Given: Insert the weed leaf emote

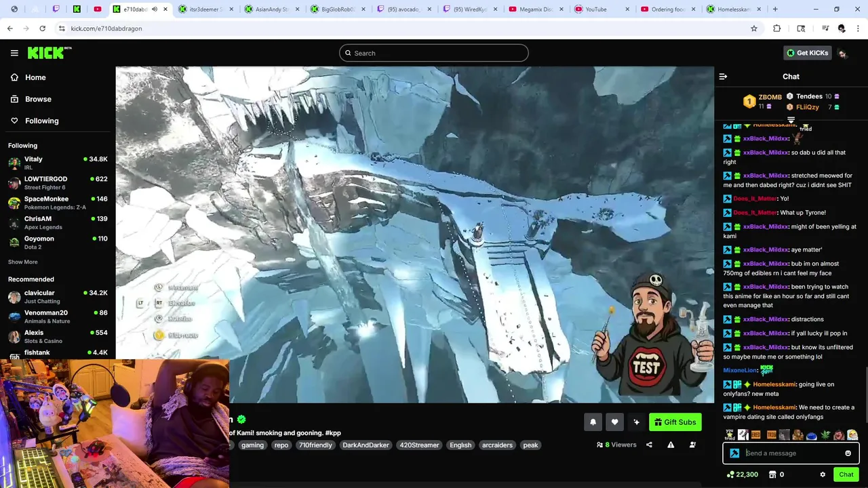Looking at the screenshot, I should (x=825, y=435).
